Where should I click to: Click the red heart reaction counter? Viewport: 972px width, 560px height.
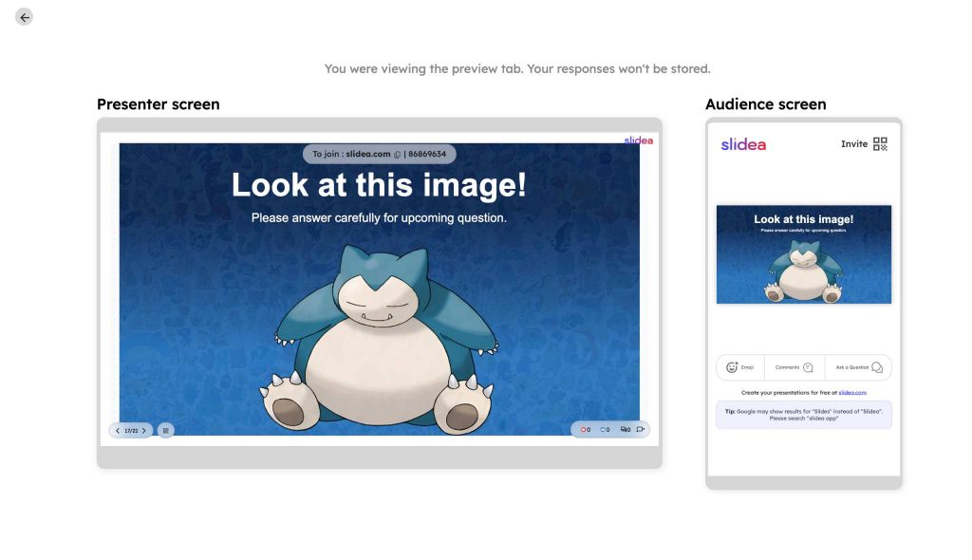[585, 429]
